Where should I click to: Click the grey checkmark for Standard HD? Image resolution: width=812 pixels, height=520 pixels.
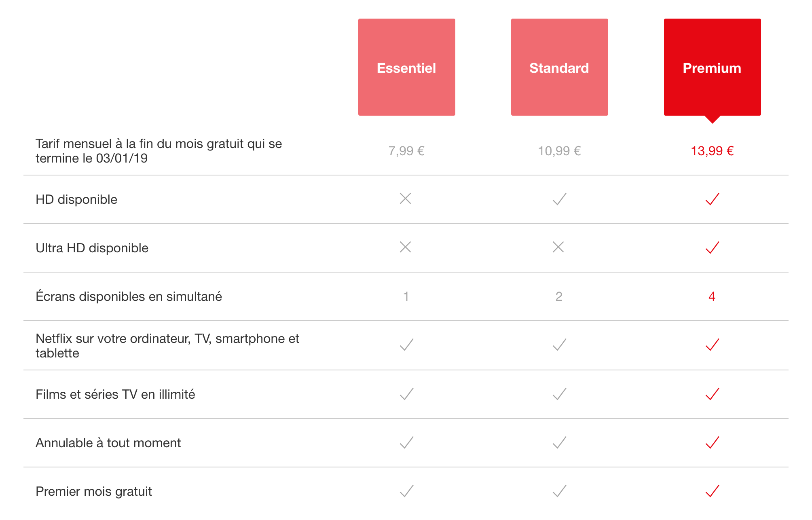560,199
